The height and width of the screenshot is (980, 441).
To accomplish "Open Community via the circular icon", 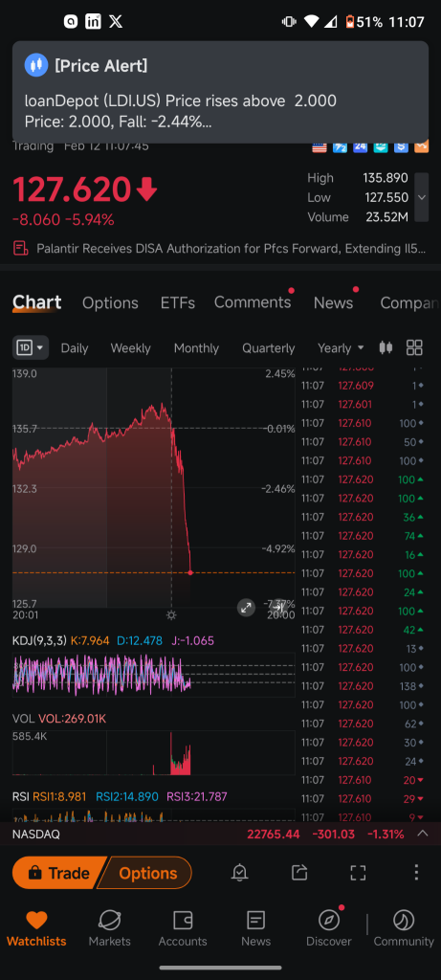I will (x=404, y=920).
